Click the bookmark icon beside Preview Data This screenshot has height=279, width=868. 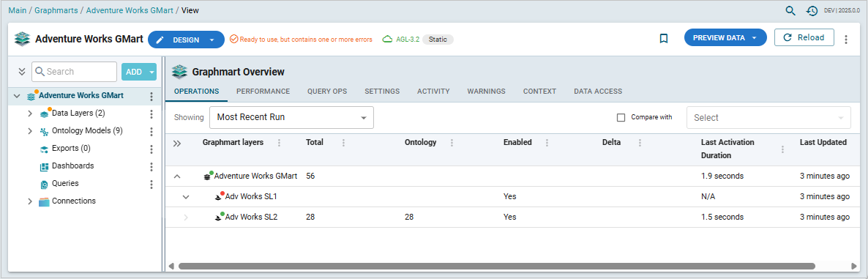(664, 38)
